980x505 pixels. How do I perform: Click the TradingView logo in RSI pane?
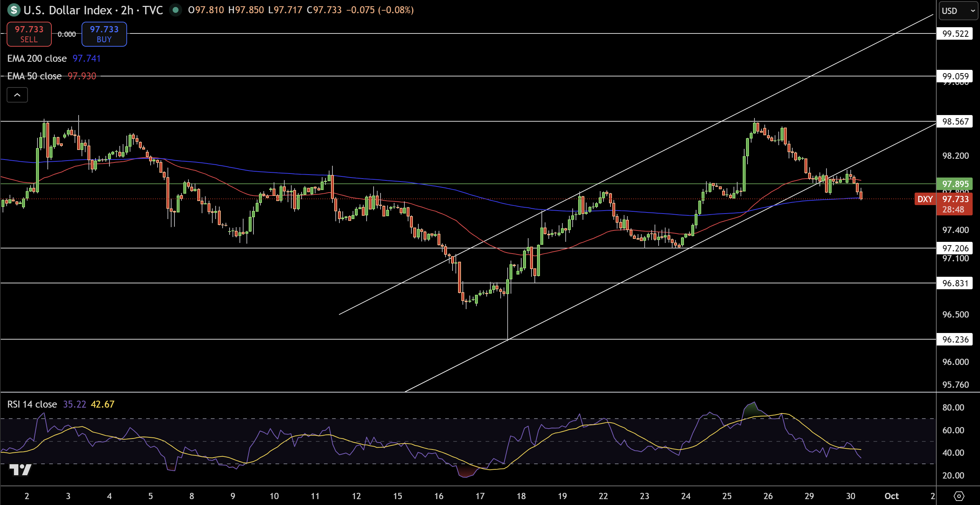(20, 470)
